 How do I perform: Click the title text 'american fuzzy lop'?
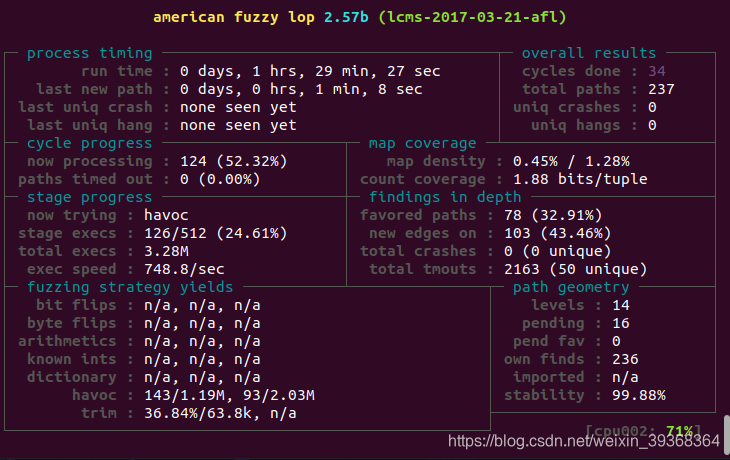(234, 18)
